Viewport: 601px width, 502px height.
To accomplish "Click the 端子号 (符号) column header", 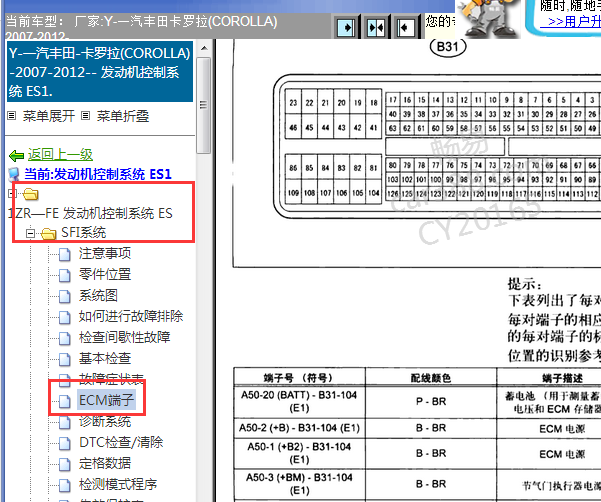I will [298, 378].
